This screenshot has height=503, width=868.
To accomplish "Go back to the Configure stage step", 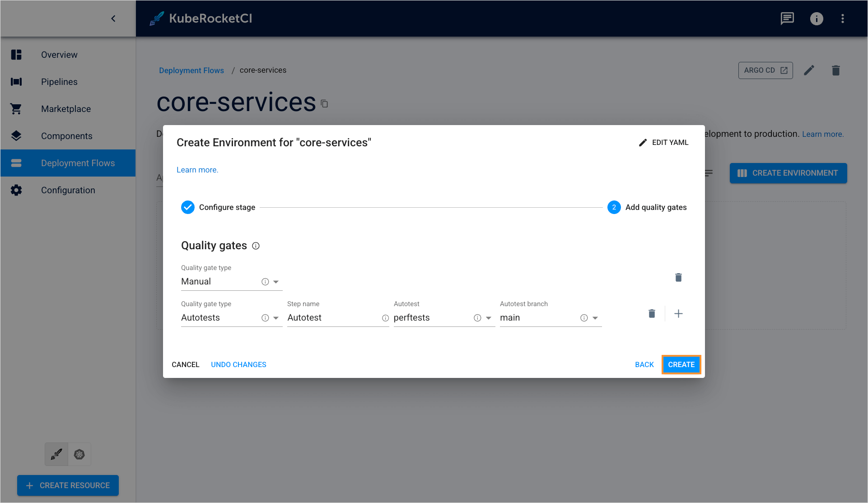I will pyautogui.click(x=644, y=364).
